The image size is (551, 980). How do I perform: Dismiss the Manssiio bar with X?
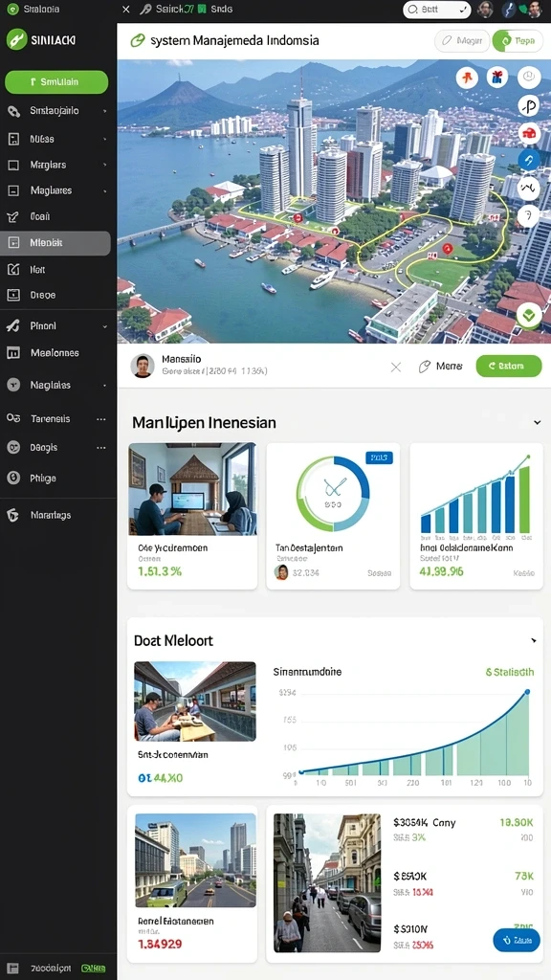[x=396, y=367]
